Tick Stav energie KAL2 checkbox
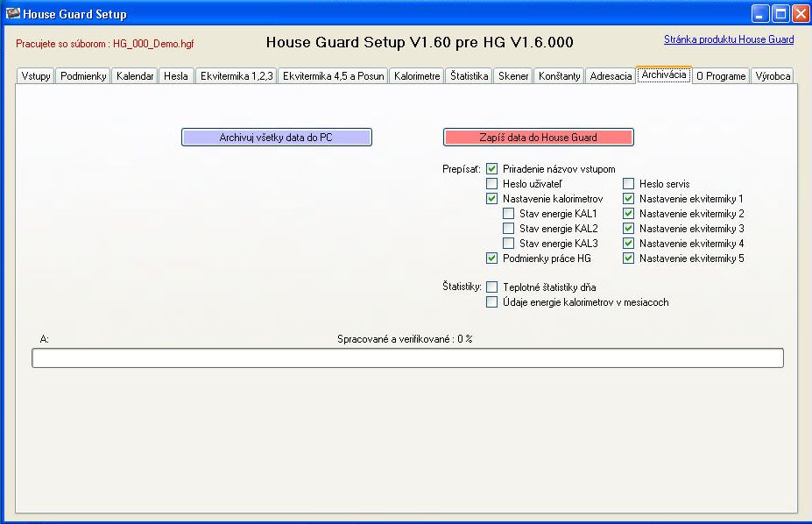 509,229
